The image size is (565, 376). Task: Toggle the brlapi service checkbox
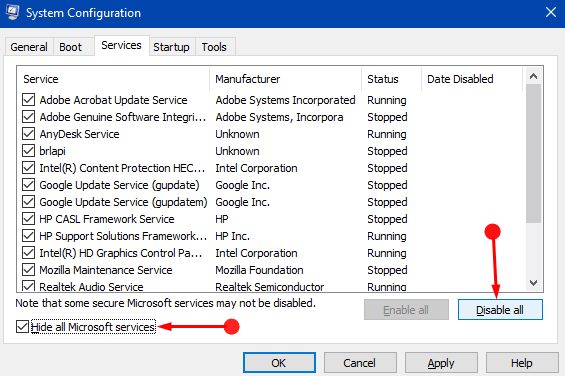pos(28,150)
